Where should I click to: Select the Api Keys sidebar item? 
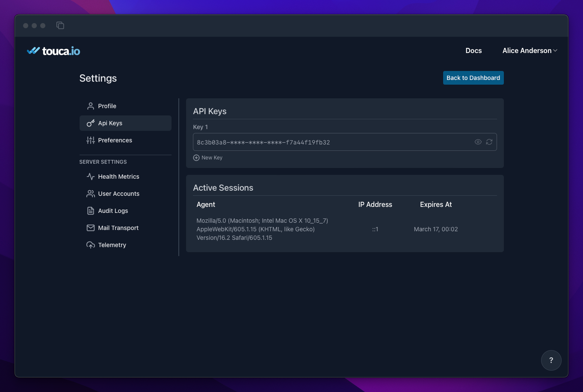coord(125,123)
